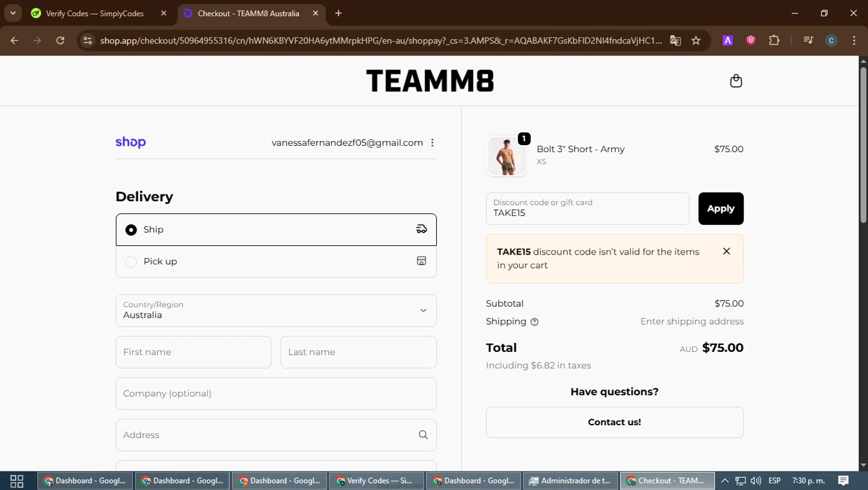Open the Chrome profile avatar

(x=831, y=40)
